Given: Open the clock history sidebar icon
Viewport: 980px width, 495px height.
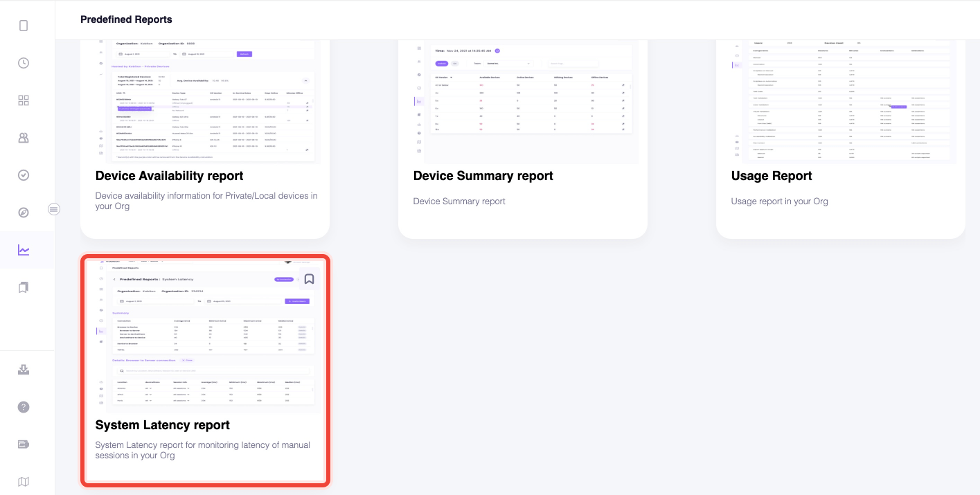Looking at the screenshot, I should tap(24, 63).
